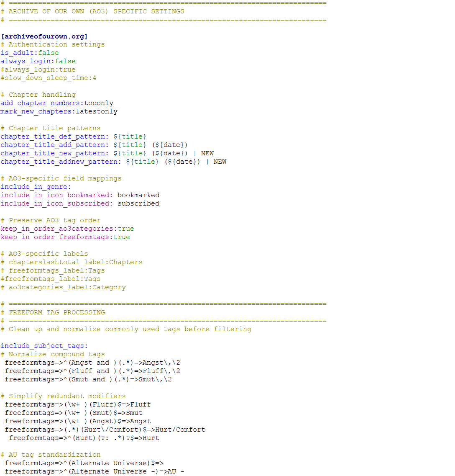Viewport: 455px width, 476px height.
Task: Click the is_adult:false line
Action: (30, 53)
